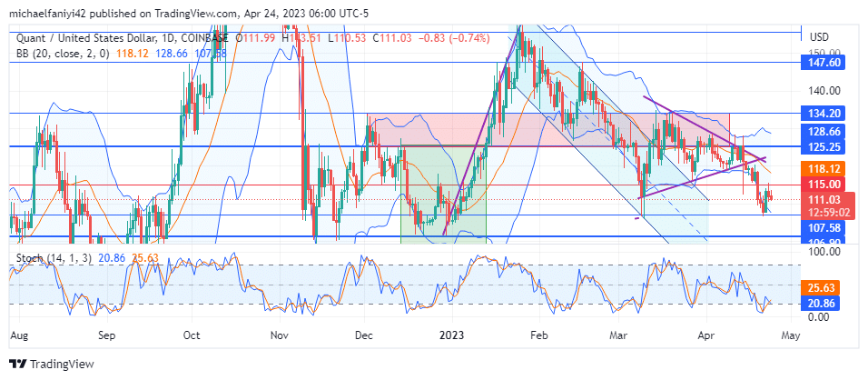Click the Dec label on the time axis
Viewport: 868px width, 380px height.
click(x=365, y=335)
